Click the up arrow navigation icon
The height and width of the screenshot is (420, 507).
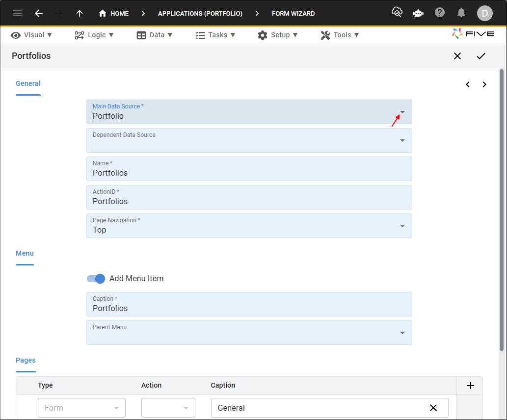[79, 13]
